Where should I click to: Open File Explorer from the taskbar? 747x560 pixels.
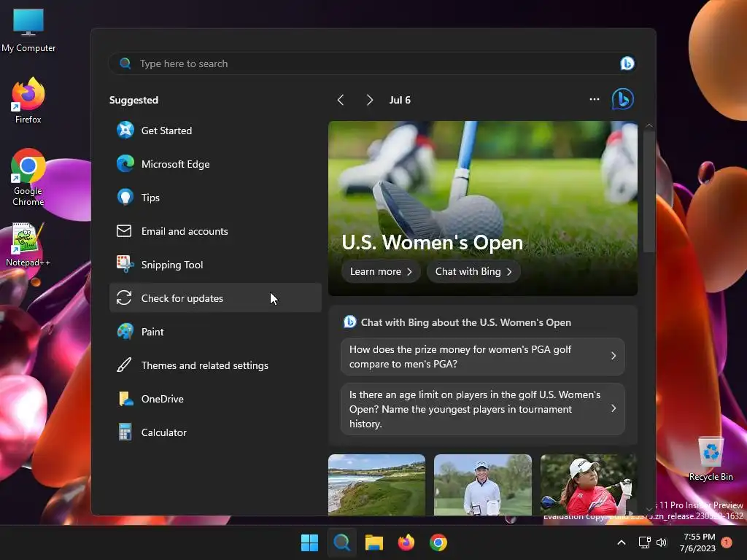click(x=374, y=542)
